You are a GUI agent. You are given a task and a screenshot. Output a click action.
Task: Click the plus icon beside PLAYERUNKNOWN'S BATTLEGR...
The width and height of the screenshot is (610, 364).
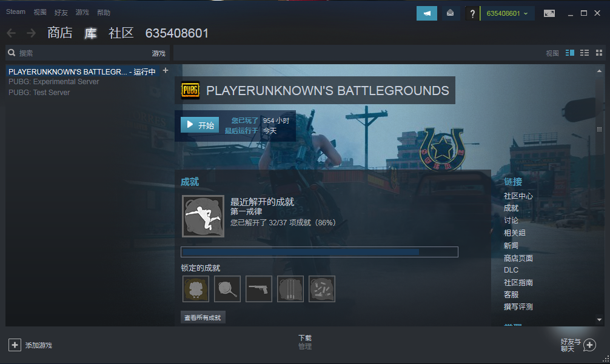pos(166,70)
